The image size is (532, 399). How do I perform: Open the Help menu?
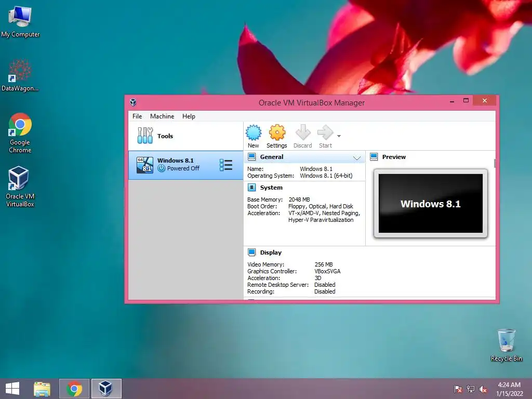coord(189,116)
